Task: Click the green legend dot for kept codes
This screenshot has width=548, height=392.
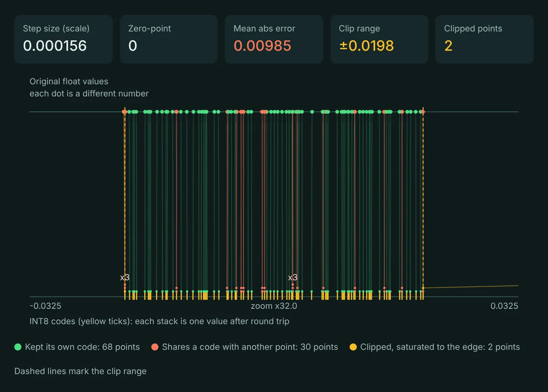Action: pos(18,347)
